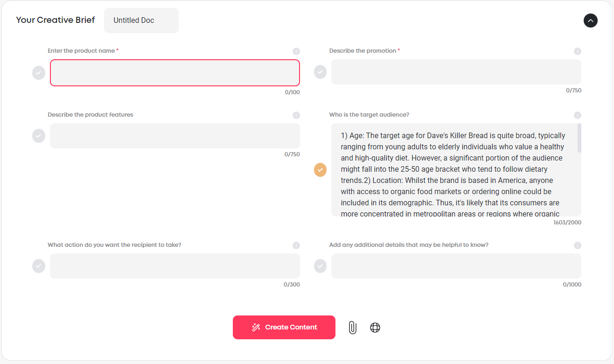Rename the Untitled Doc title field

[x=141, y=21]
